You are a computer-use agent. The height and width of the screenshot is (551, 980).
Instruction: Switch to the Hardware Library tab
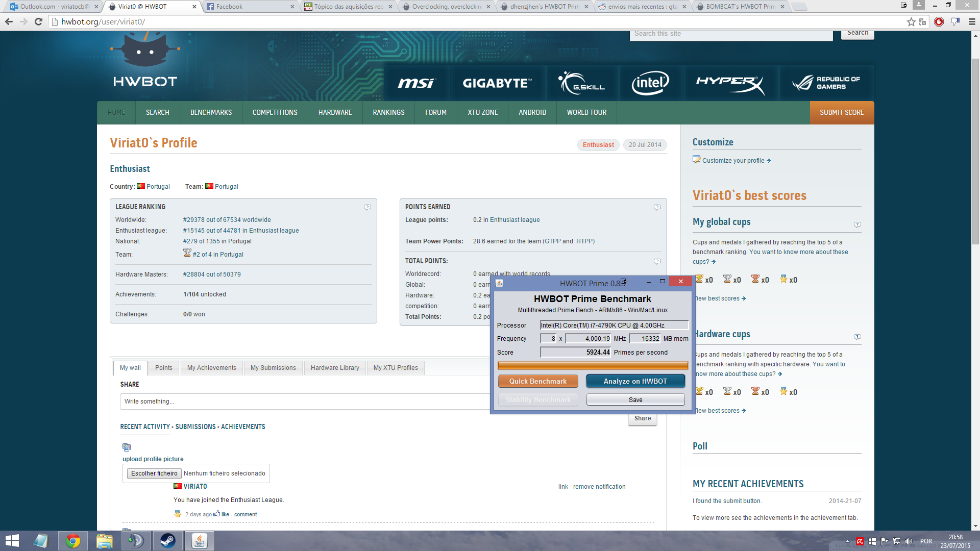point(335,368)
